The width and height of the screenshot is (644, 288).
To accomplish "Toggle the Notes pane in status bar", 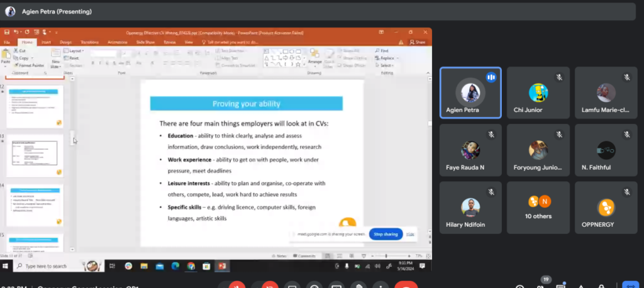I will click(x=281, y=256).
